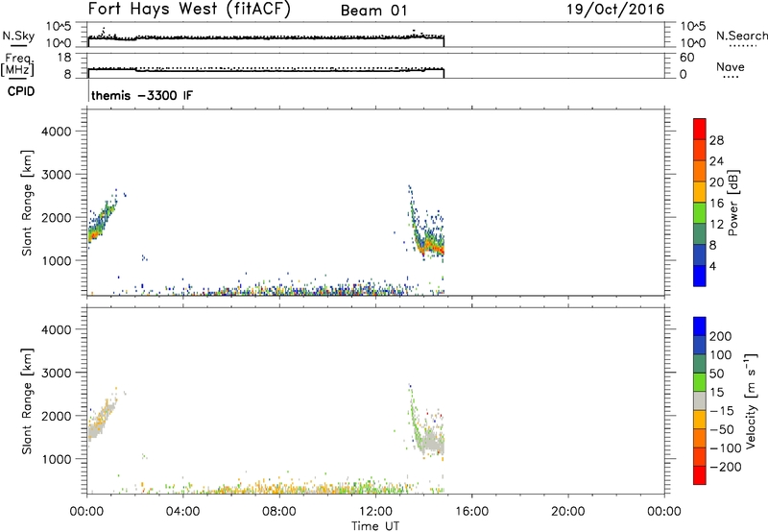This screenshot has height=532, width=768.
Task: Click the '-100' velocity colorbar tick label
Action: coord(726,447)
